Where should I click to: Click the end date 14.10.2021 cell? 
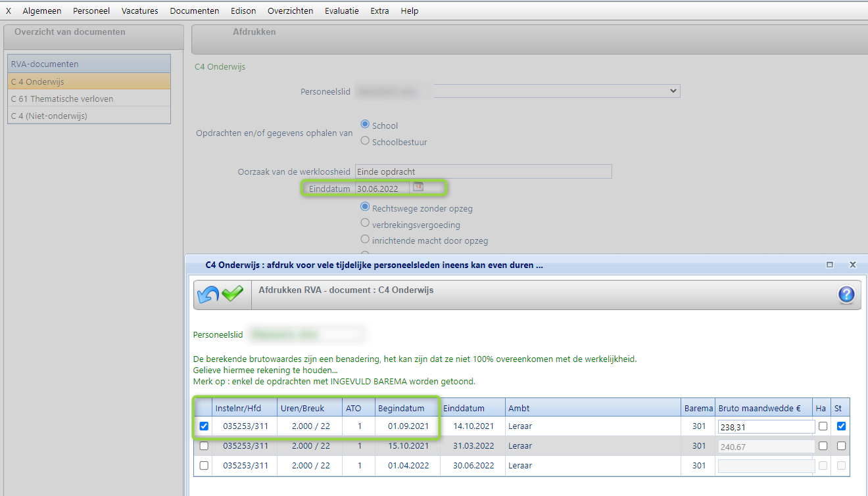coord(473,426)
